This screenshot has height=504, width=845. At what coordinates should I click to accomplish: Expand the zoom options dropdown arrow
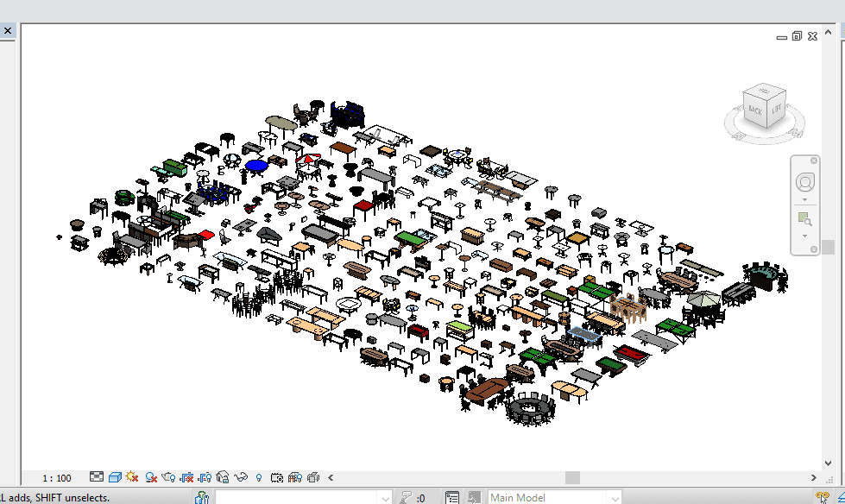click(804, 236)
